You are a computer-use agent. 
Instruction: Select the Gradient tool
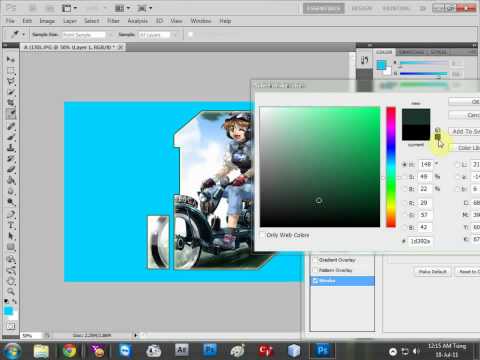coord(11,181)
